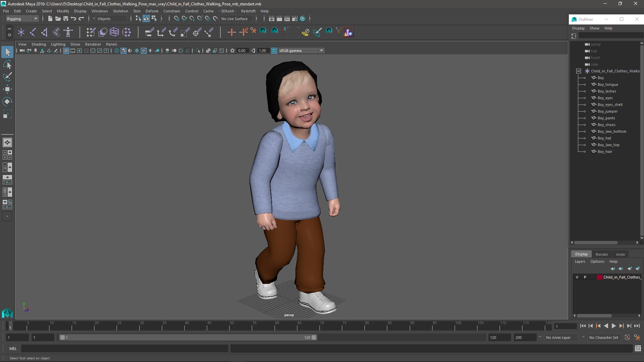
Task: Click the Animation Preferences running-figure icon
Action: pyautogui.click(x=637, y=338)
